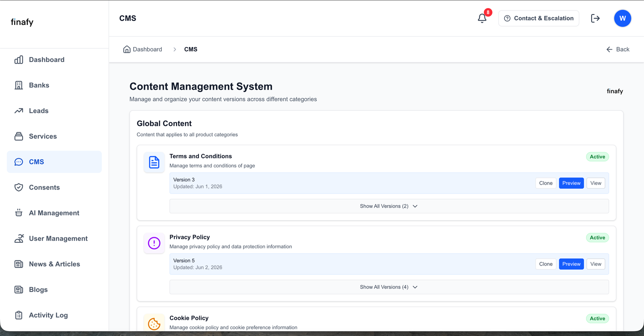Click the CMS chat bubble icon
The image size is (644, 336).
coord(19,162)
